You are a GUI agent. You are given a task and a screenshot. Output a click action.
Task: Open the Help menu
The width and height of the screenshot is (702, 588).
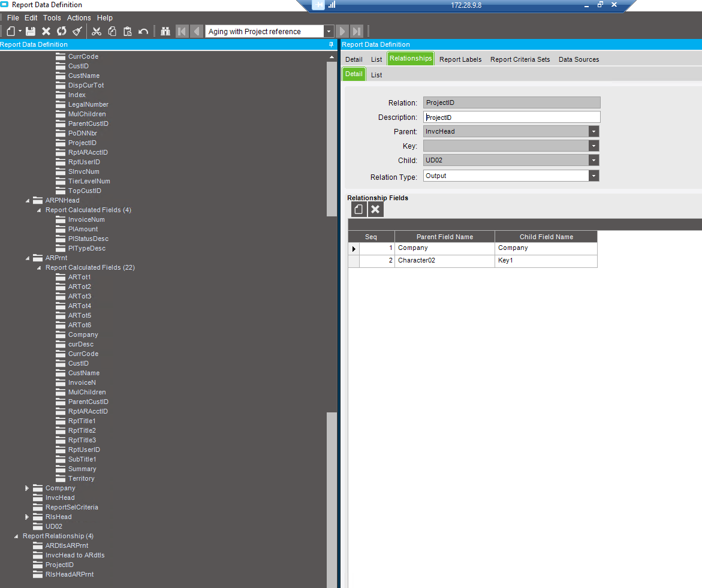point(105,18)
